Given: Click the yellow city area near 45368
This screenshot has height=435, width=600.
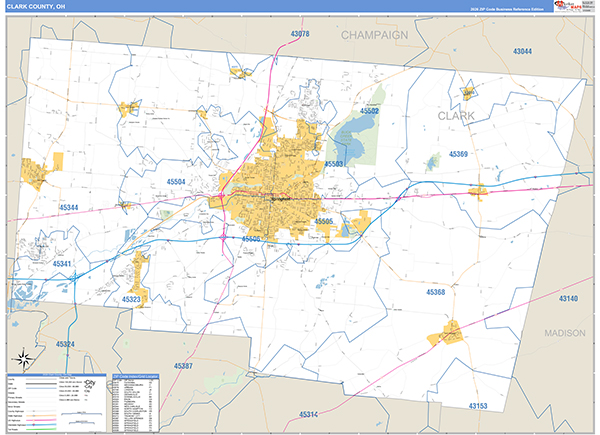Looking at the screenshot, I should tap(445, 334).
